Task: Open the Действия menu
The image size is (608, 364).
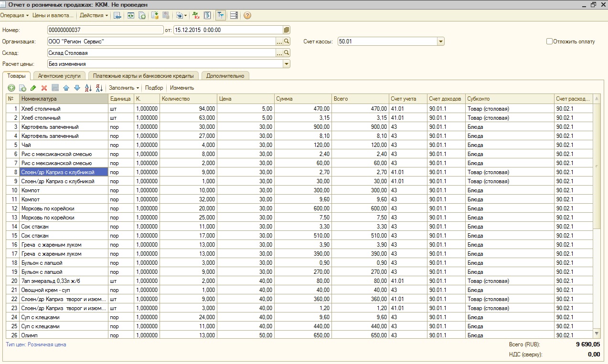Action: (x=94, y=15)
